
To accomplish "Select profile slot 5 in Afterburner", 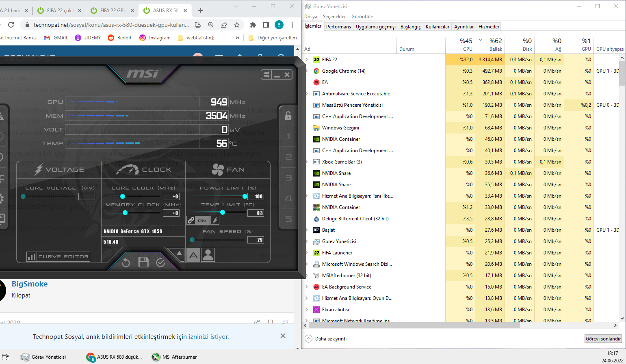I will (x=288, y=219).
